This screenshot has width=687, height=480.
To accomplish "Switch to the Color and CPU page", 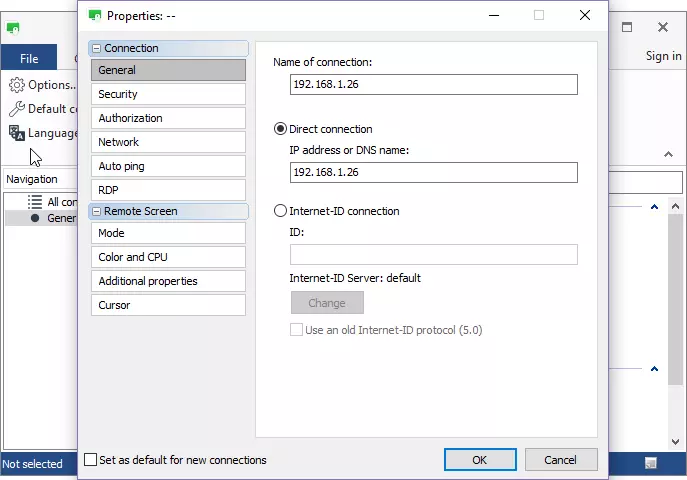I will [168, 257].
